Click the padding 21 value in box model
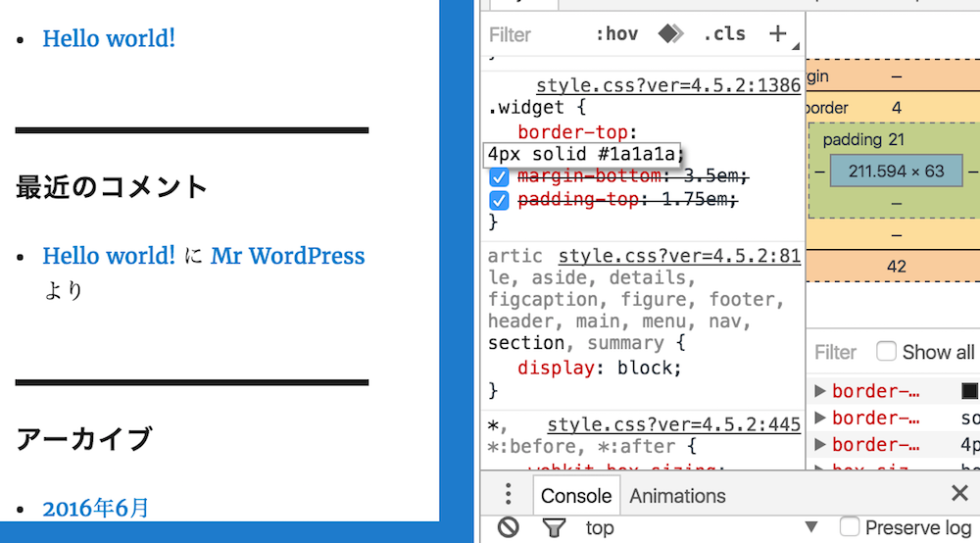 pos(897,139)
